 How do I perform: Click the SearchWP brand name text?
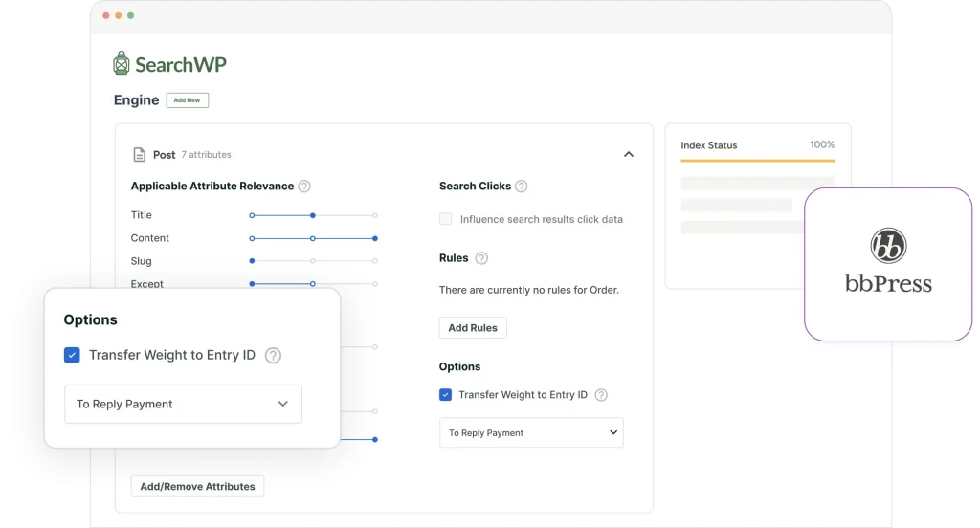click(x=181, y=64)
